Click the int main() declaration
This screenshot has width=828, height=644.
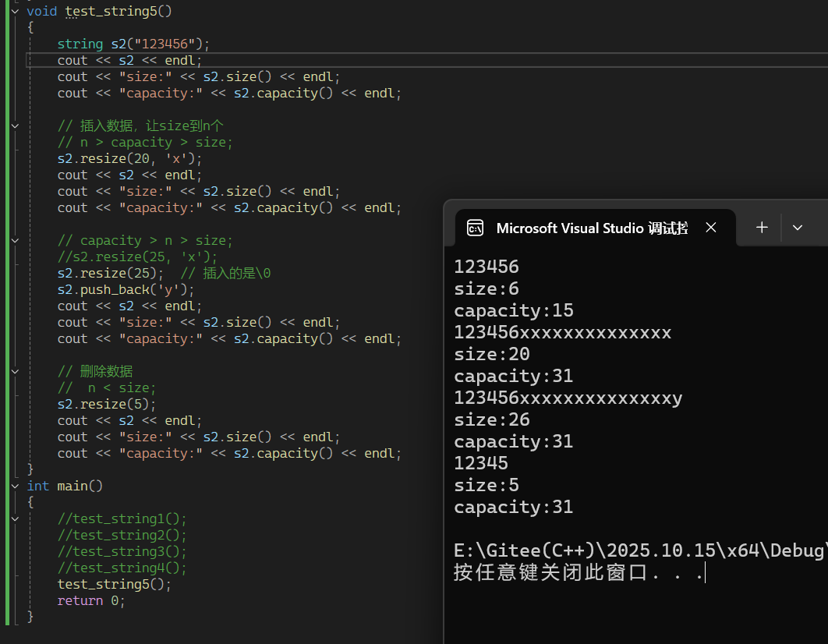(65, 486)
